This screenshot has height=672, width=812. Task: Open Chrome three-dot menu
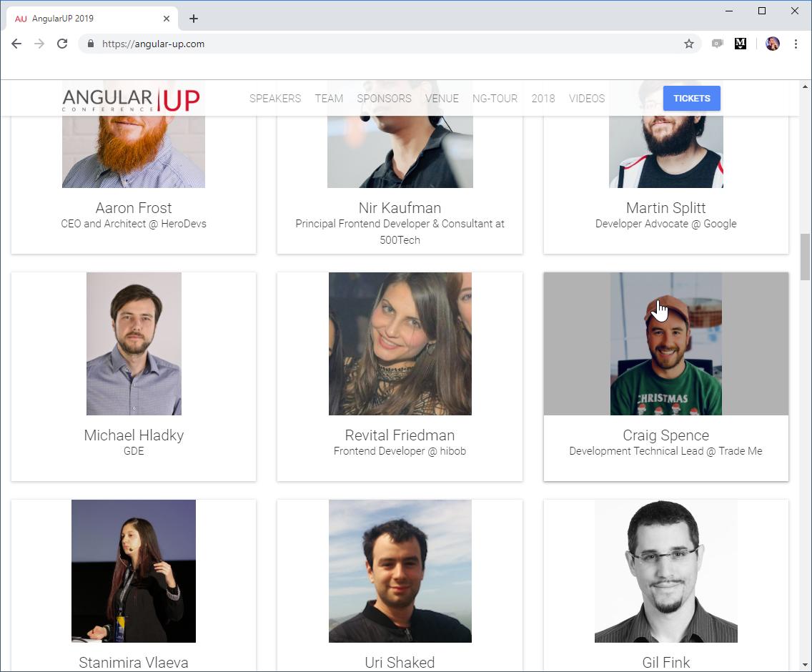pyautogui.click(x=796, y=44)
